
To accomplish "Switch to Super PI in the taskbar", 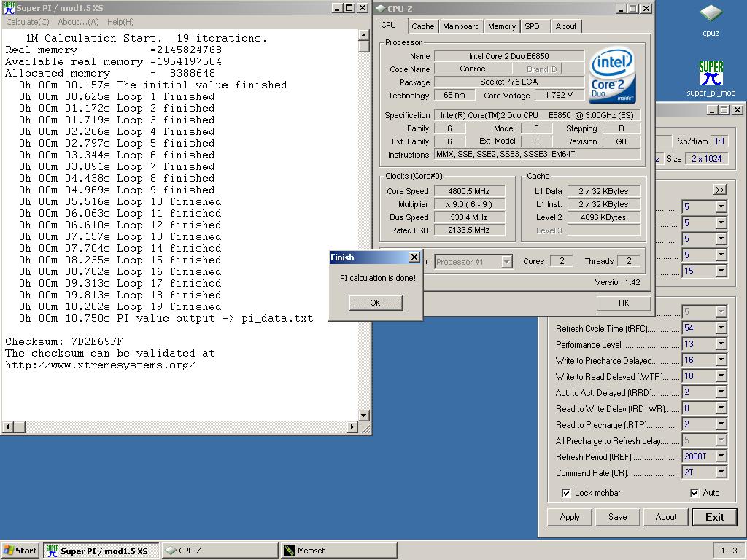I will [x=101, y=551].
